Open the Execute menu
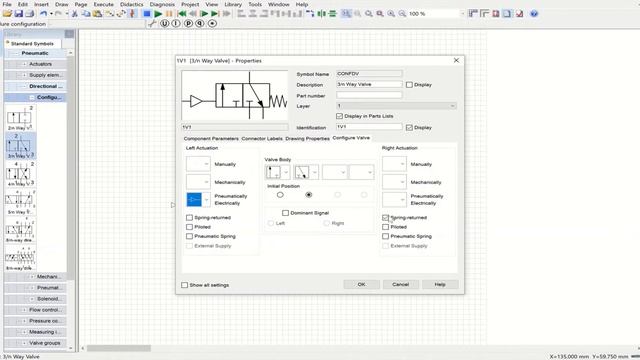This screenshot has width=640, height=360. pos(104,4)
